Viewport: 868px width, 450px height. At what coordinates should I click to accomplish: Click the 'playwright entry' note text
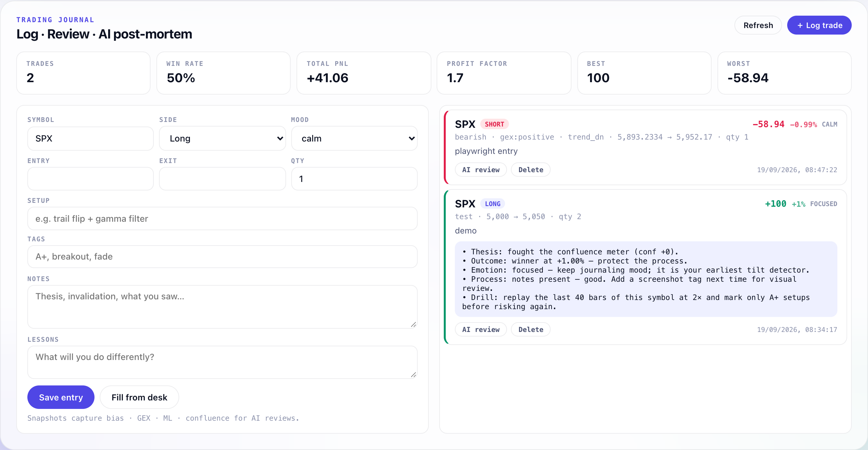click(x=486, y=151)
